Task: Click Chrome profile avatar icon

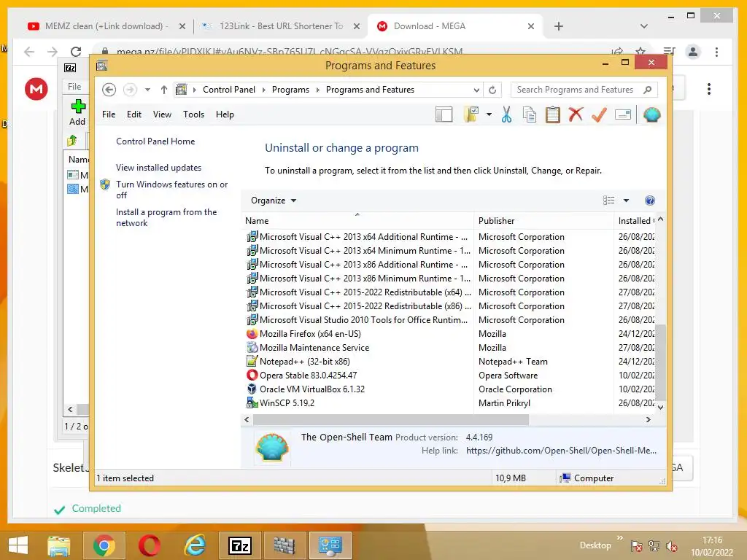Action: coord(693,52)
